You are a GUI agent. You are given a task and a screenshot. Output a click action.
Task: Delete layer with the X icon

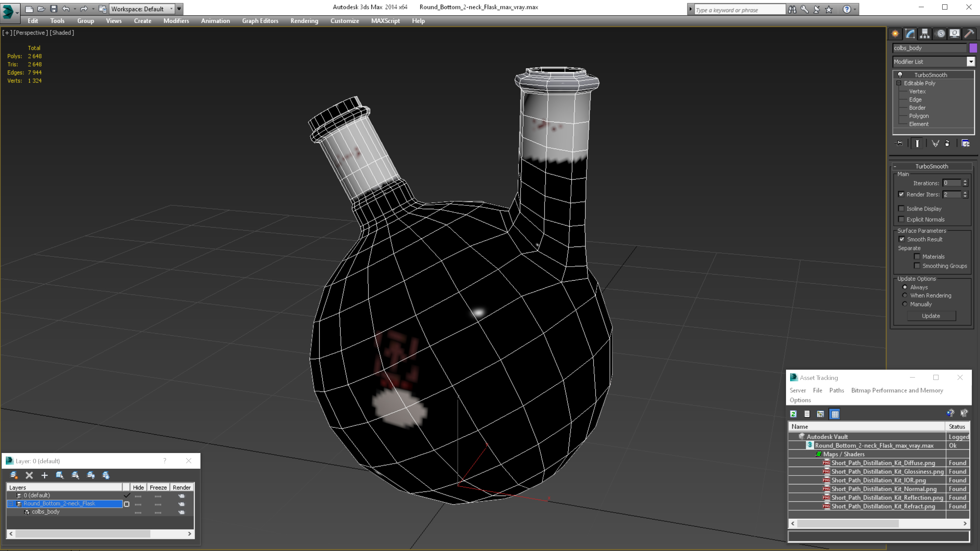pyautogui.click(x=29, y=475)
